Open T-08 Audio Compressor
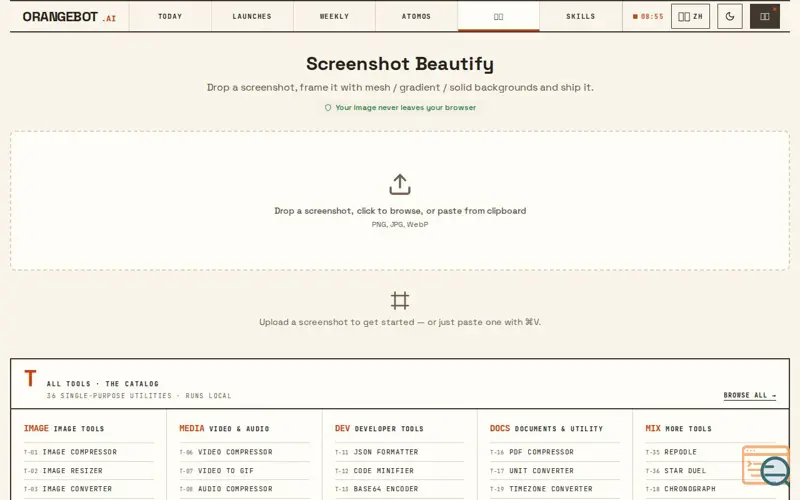Viewport: 800px width, 500px height. [x=244, y=489]
